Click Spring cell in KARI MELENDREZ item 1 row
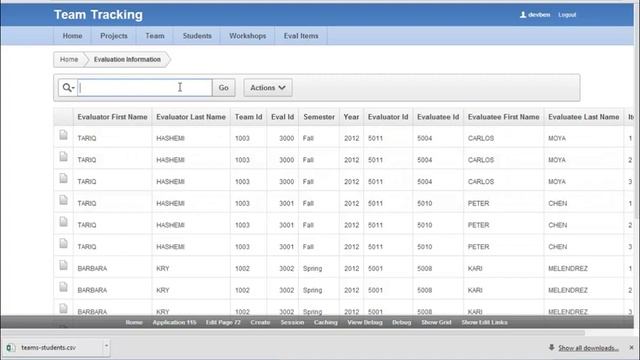This screenshot has width=640, height=360. (x=313, y=269)
